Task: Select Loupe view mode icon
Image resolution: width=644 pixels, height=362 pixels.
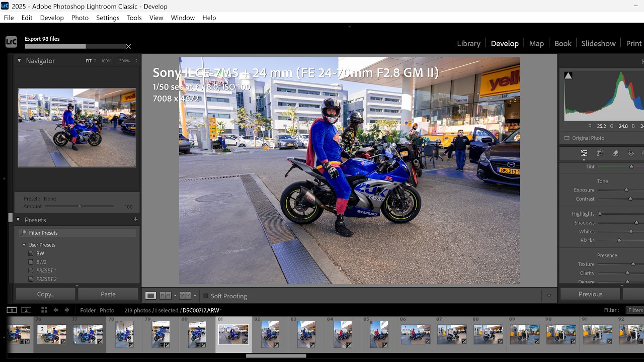Action: 150,296
